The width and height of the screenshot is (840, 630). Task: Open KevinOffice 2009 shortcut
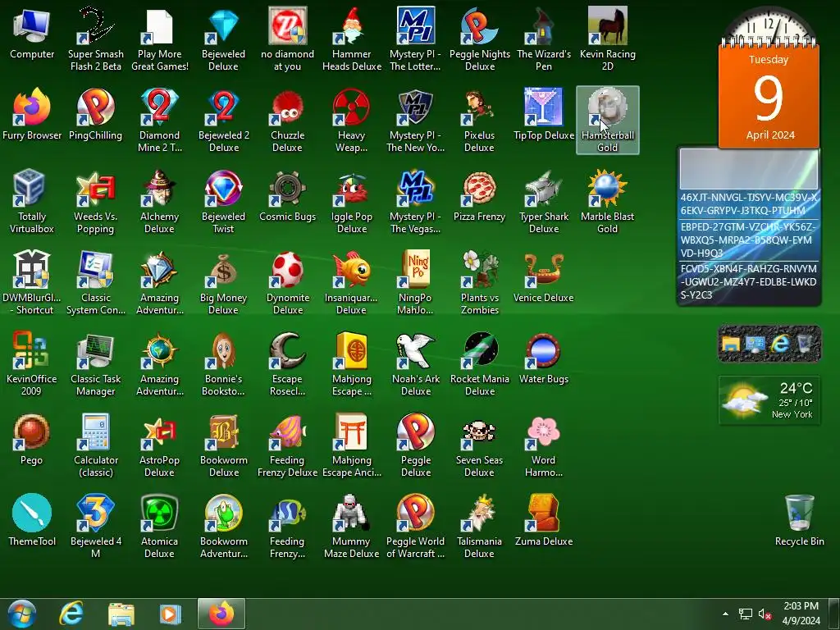[32, 363]
